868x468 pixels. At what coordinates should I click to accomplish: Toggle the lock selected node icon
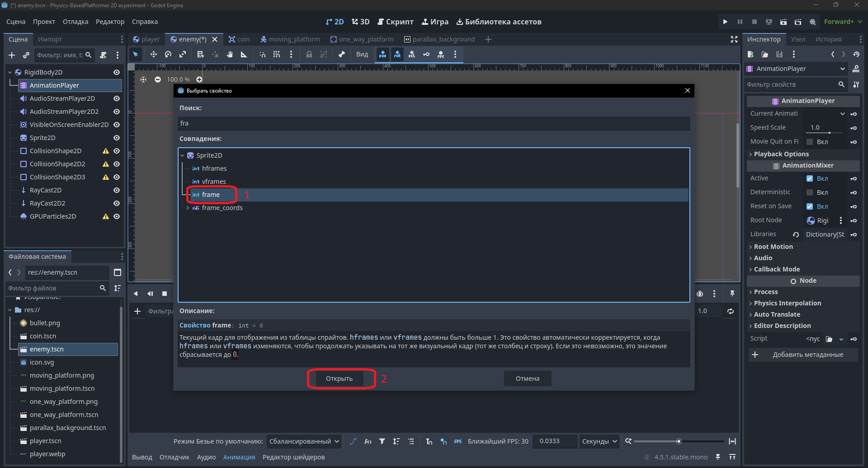tap(309, 55)
